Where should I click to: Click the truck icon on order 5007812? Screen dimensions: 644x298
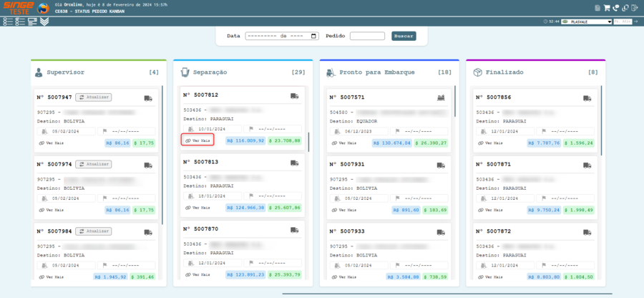click(x=294, y=95)
